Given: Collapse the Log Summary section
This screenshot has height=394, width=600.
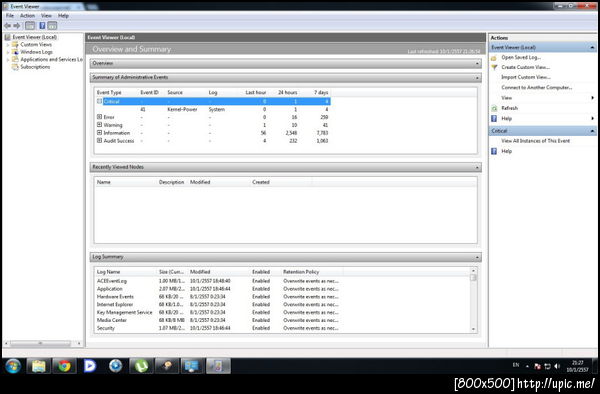Looking at the screenshot, I should tap(477, 257).
